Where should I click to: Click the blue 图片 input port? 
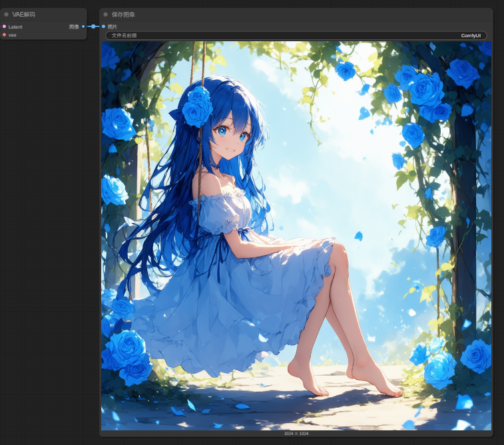(x=103, y=27)
